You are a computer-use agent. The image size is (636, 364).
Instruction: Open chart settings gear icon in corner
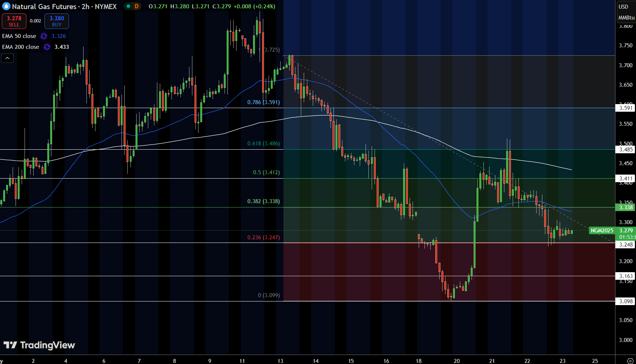(630, 361)
